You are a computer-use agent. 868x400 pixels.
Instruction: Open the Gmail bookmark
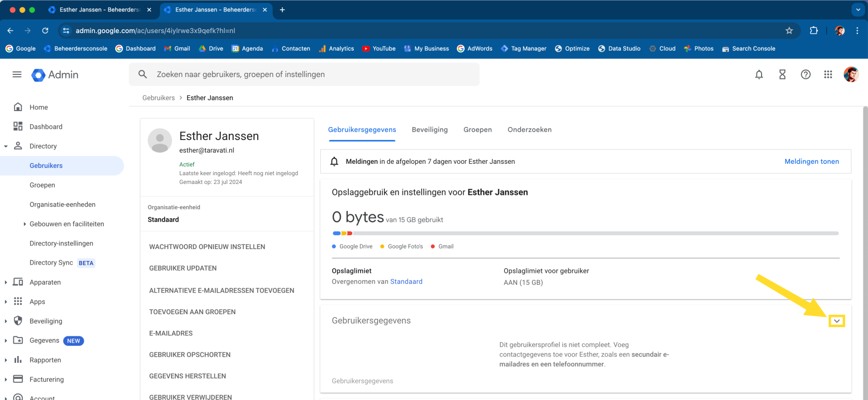(177, 49)
